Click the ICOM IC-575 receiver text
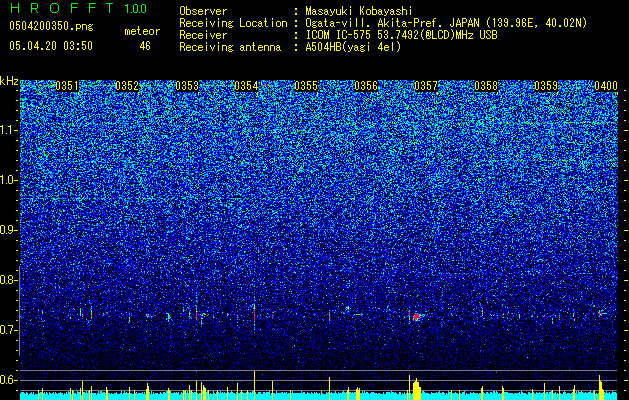This screenshot has height=400, width=629. coord(401,35)
